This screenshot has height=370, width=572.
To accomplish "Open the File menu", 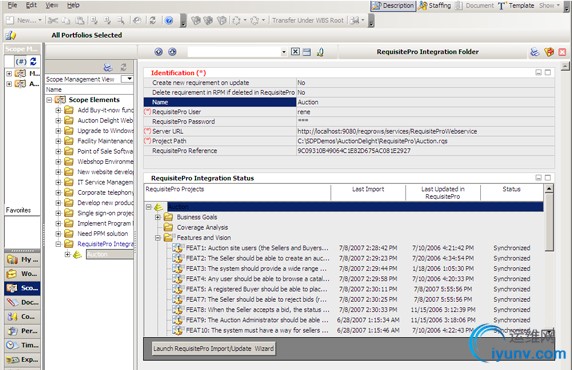I will [12, 5].
